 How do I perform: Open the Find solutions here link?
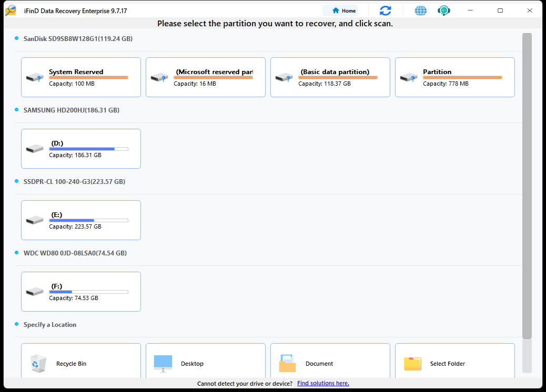[x=323, y=383]
